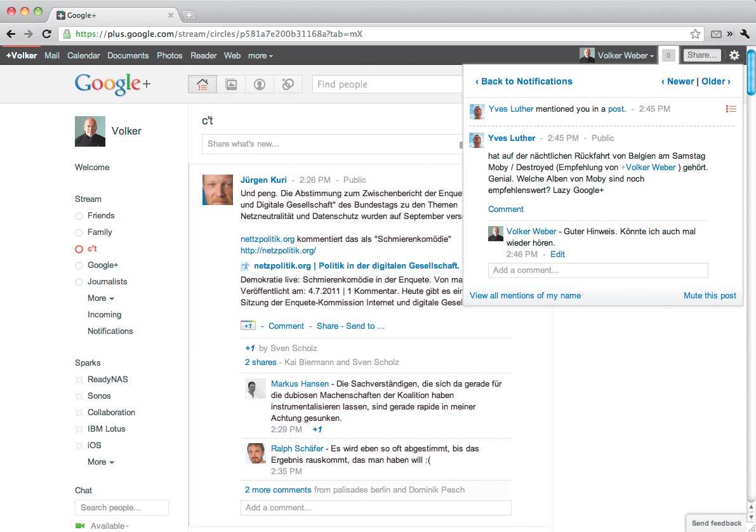This screenshot has width=756, height=532.
Task: Click the Find people search field
Action: (388, 84)
